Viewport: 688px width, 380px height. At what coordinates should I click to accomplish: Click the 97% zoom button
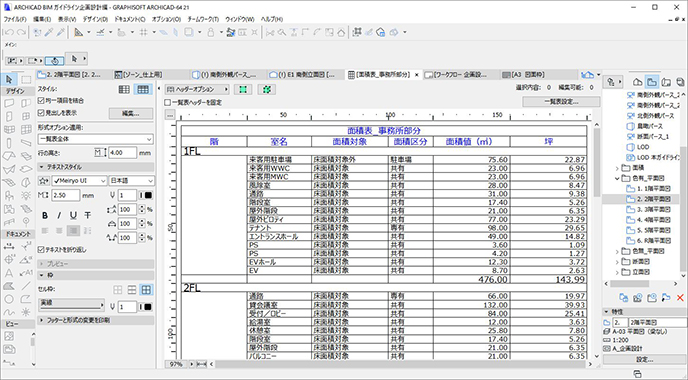pos(176,364)
